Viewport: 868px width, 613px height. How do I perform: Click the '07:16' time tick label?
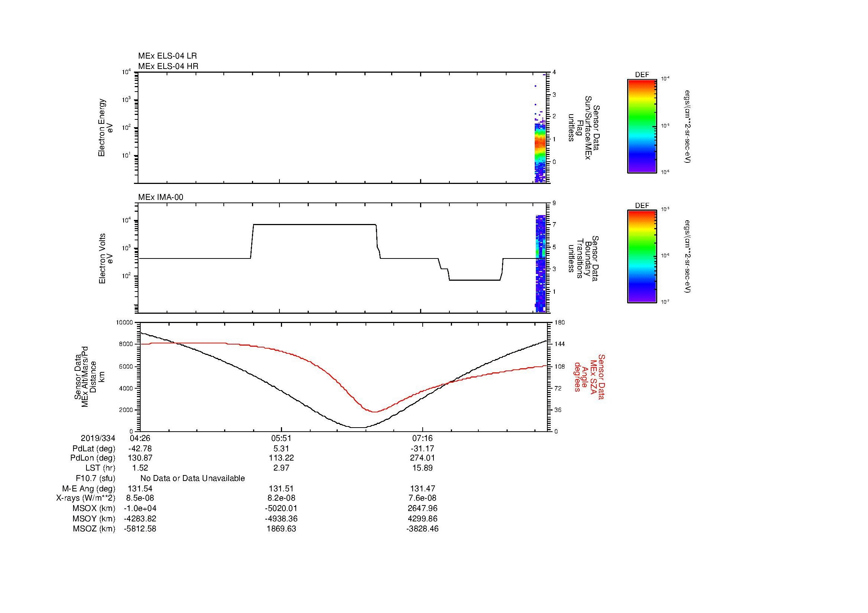(x=422, y=438)
